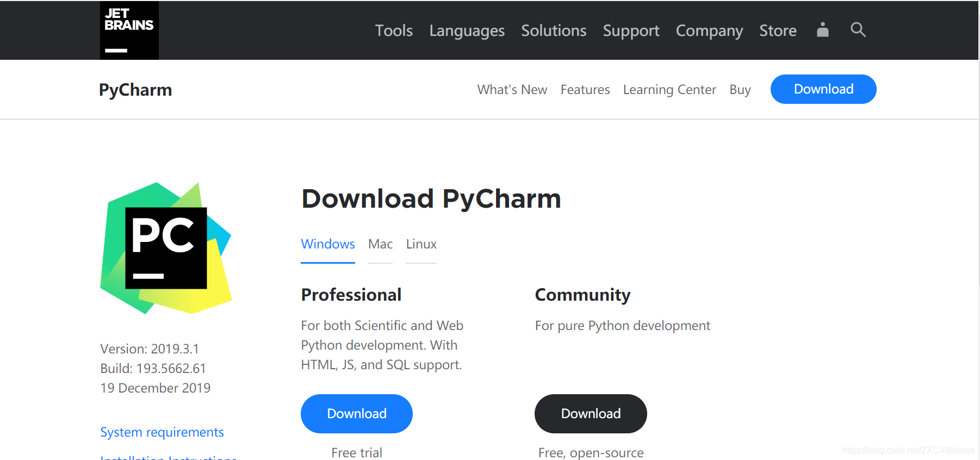
Task: Open the What's New page
Action: tap(512, 90)
